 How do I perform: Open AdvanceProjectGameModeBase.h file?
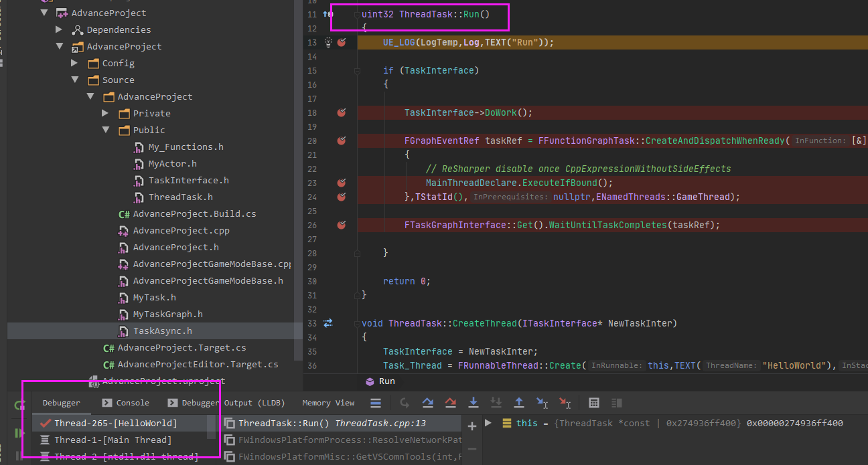tap(208, 280)
